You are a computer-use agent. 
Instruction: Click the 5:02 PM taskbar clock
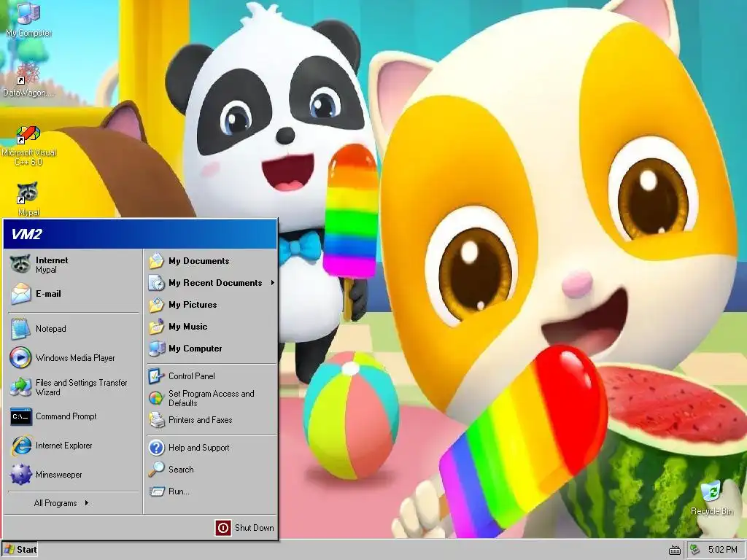(723, 550)
